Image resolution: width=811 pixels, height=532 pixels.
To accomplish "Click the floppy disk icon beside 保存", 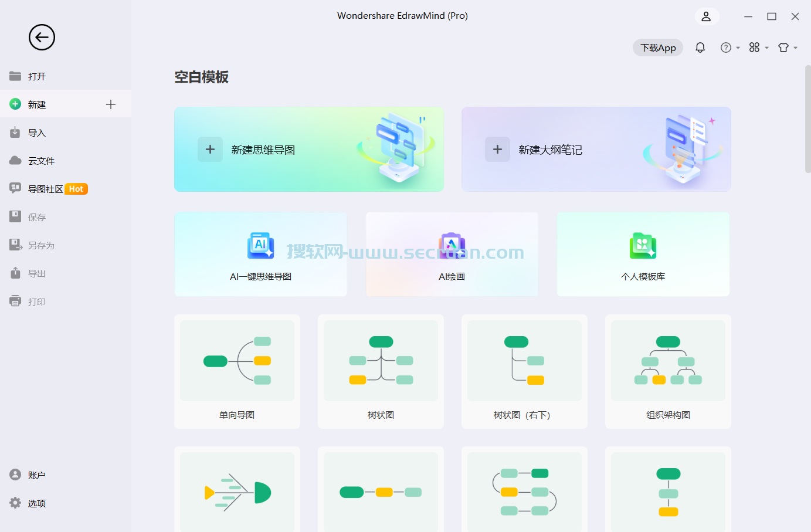I will point(15,216).
